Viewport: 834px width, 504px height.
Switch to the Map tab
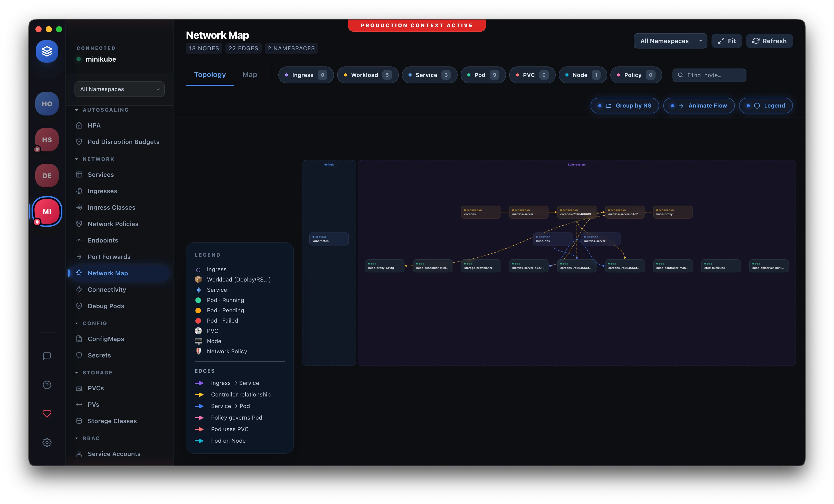tap(250, 74)
